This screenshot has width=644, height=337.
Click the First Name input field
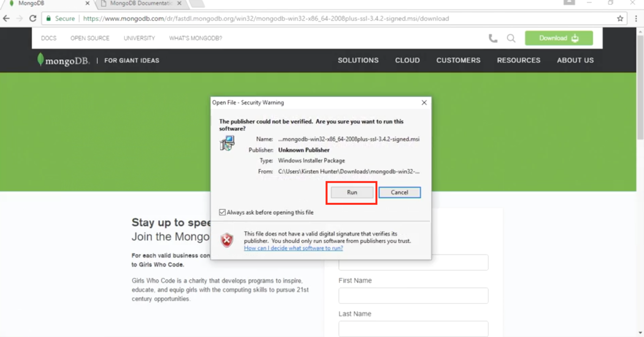point(413,296)
